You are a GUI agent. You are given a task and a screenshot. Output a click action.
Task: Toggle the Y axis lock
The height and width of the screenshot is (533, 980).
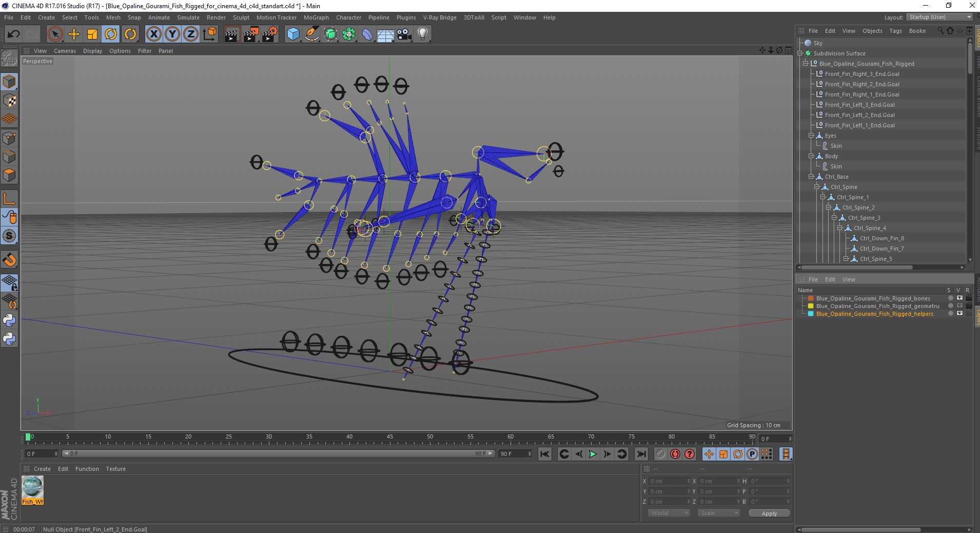172,34
